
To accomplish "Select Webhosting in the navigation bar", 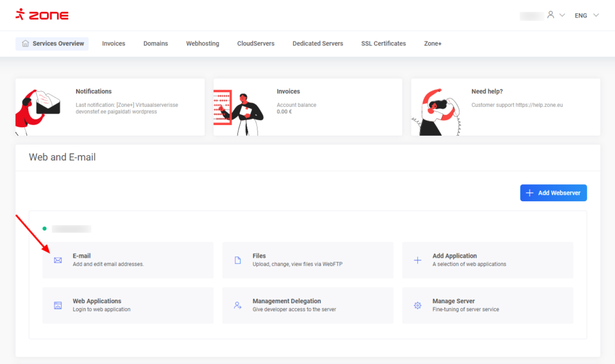I will [x=202, y=44].
